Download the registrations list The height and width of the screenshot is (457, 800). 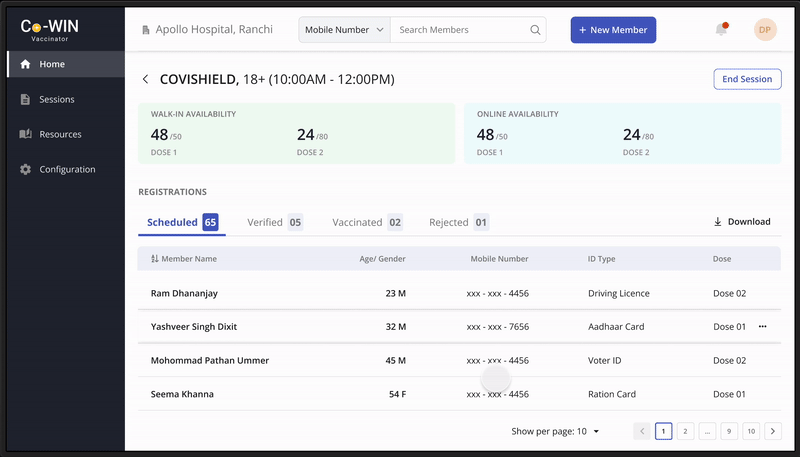(x=742, y=222)
